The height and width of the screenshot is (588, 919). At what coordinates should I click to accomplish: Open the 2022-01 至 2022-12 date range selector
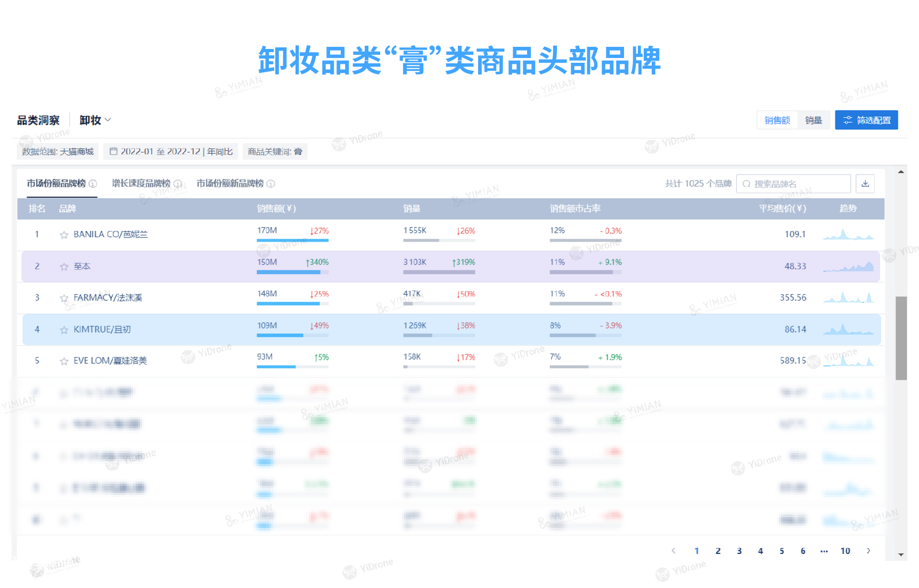[171, 152]
